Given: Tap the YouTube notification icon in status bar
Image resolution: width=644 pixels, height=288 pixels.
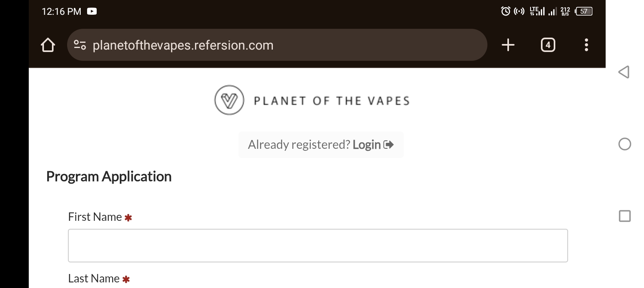Looking at the screenshot, I should click(x=92, y=11).
